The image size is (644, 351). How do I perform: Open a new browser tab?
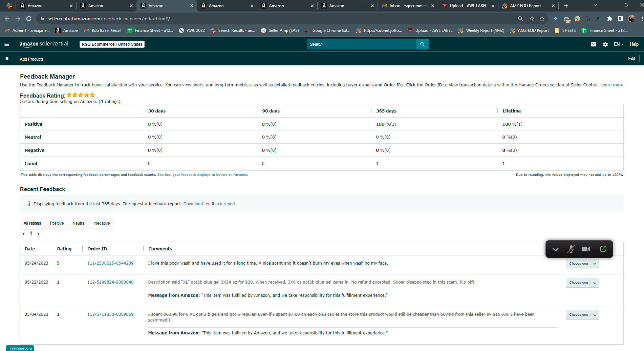pyautogui.click(x=566, y=6)
